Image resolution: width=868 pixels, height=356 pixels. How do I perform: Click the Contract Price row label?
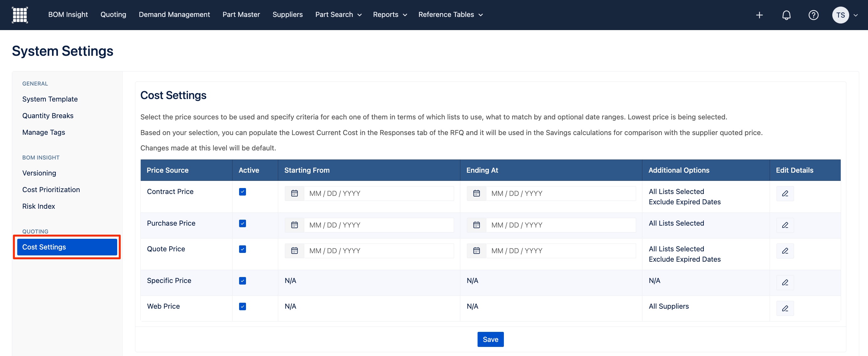coord(170,191)
